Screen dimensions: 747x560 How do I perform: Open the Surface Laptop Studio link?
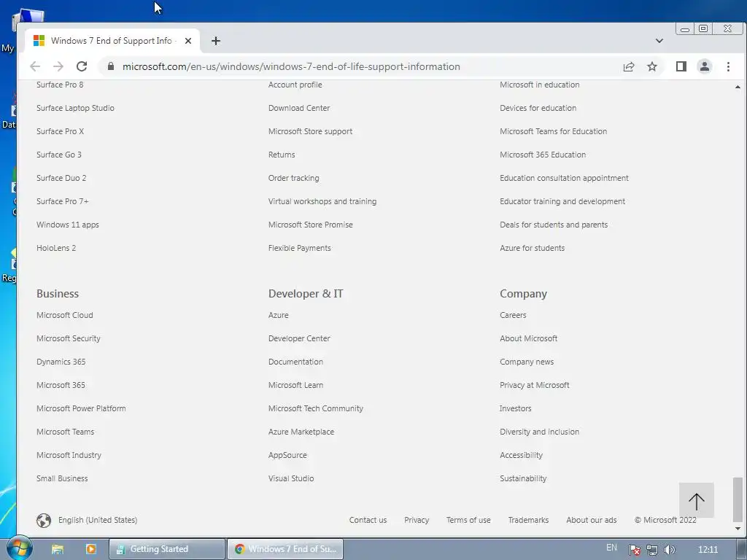pos(75,108)
